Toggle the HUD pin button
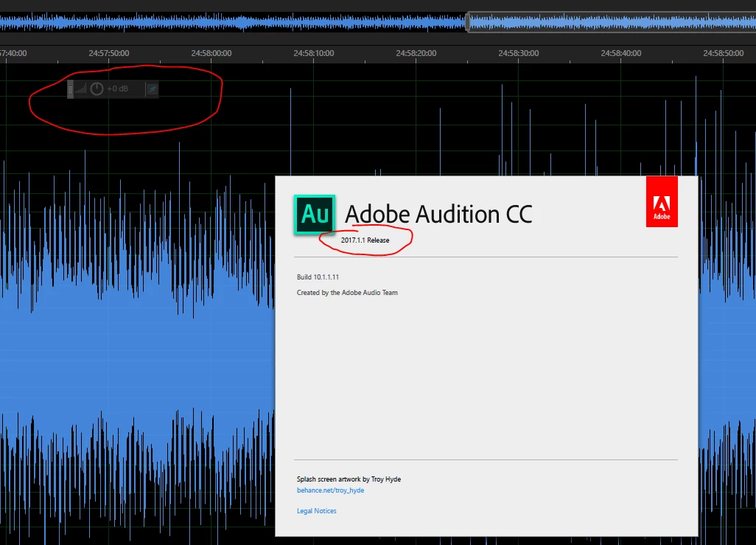The width and height of the screenshot is (756, 545). [153, 88]
